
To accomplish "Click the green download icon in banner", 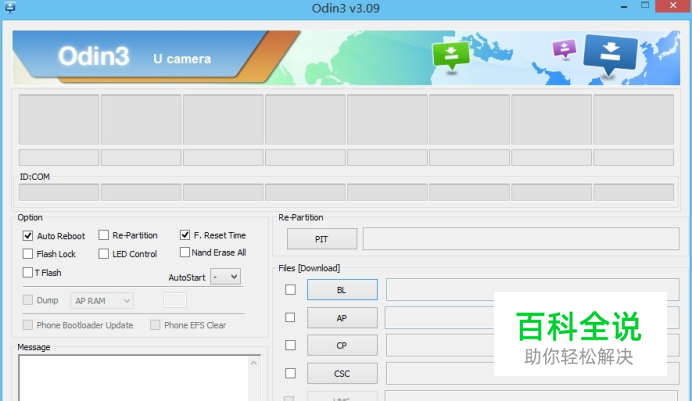I will [451, 56].
